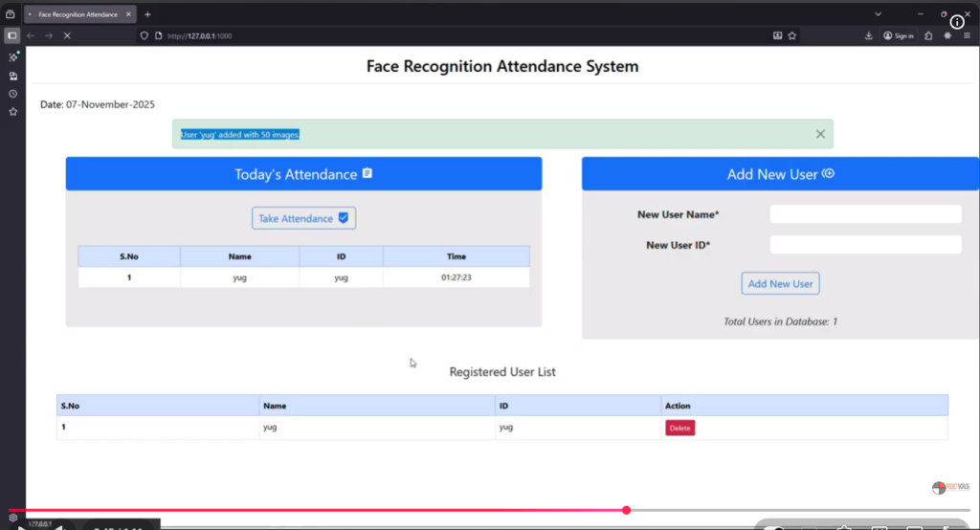Image resolution: width=980 pixels, height=530 pixels.
Task: Click the check icon on Take Attendance
Action: coord(344,218)
